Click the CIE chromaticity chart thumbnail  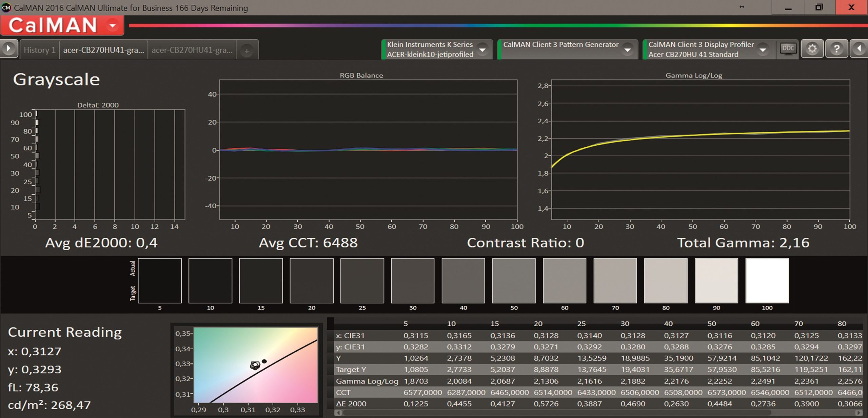click(x=255, y=365)
